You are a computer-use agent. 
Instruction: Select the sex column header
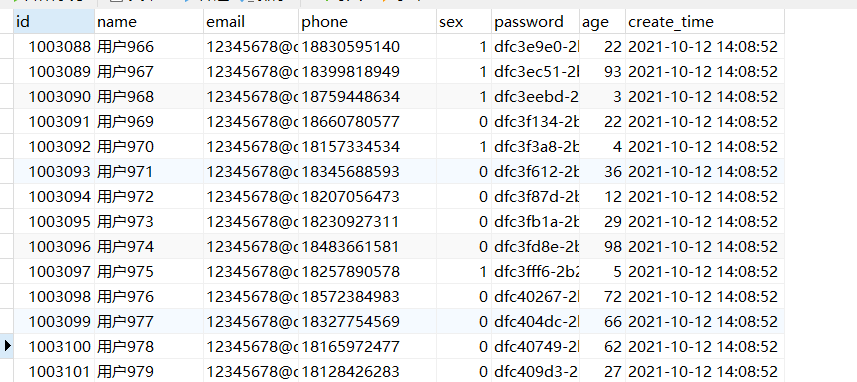pos(463,22)
